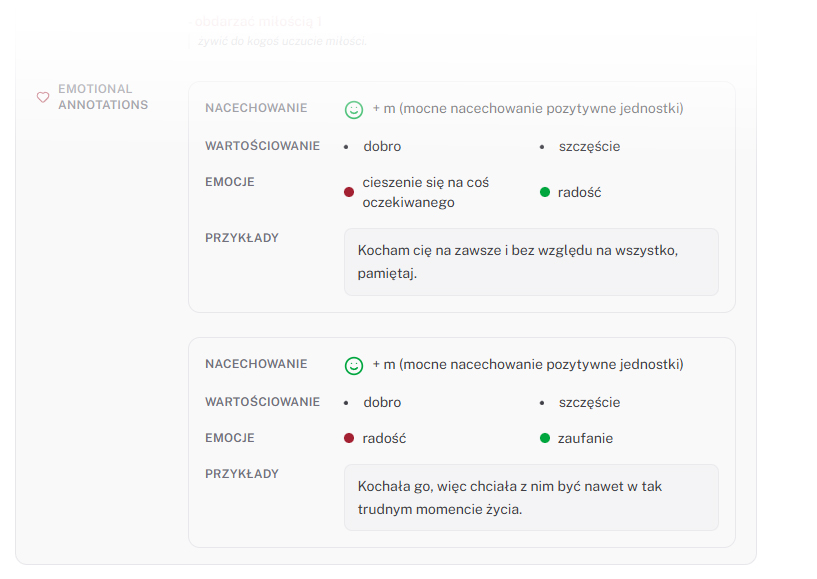The image size is (817, 579).
Task: Click the WARTOŚCIOWANIE label in second card
Action: click(x=262, y=402)
